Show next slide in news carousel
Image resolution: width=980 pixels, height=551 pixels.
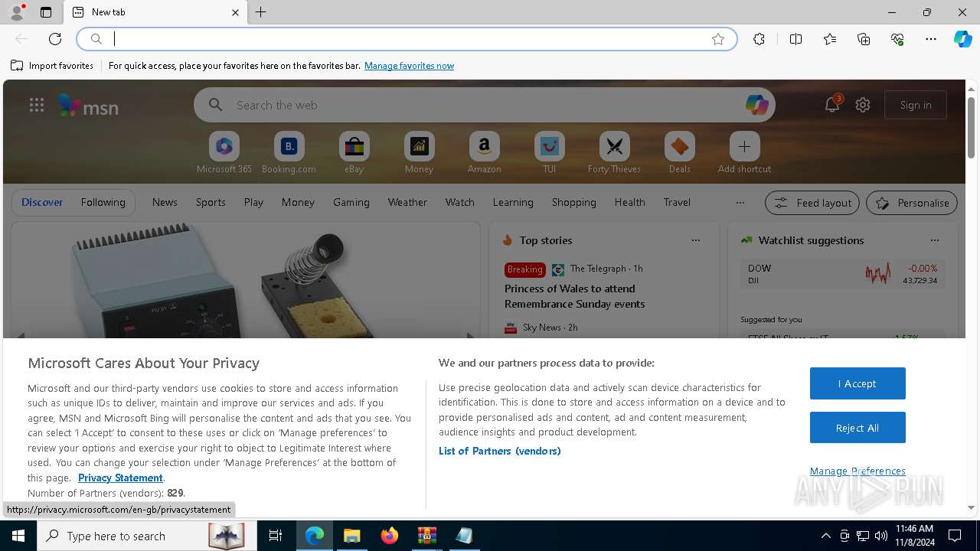point(470,335)
